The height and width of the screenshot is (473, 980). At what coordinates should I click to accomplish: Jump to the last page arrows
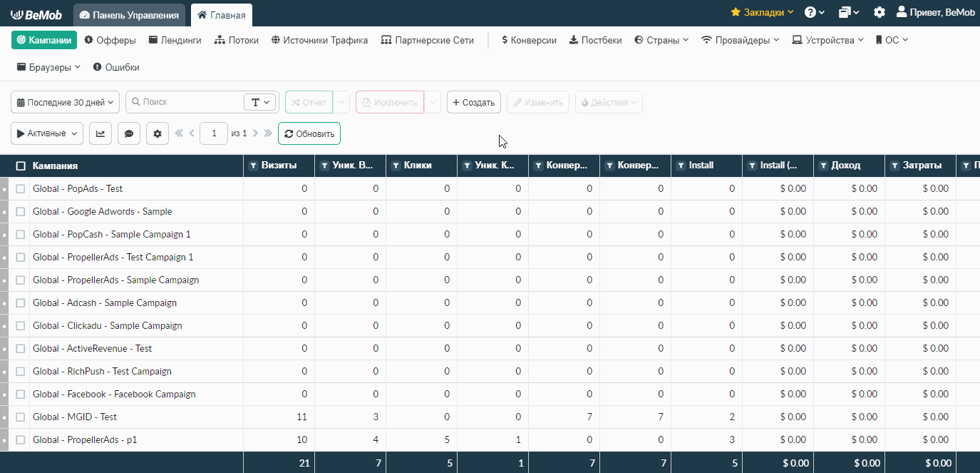pyautogui.click(x=268, y=133)
